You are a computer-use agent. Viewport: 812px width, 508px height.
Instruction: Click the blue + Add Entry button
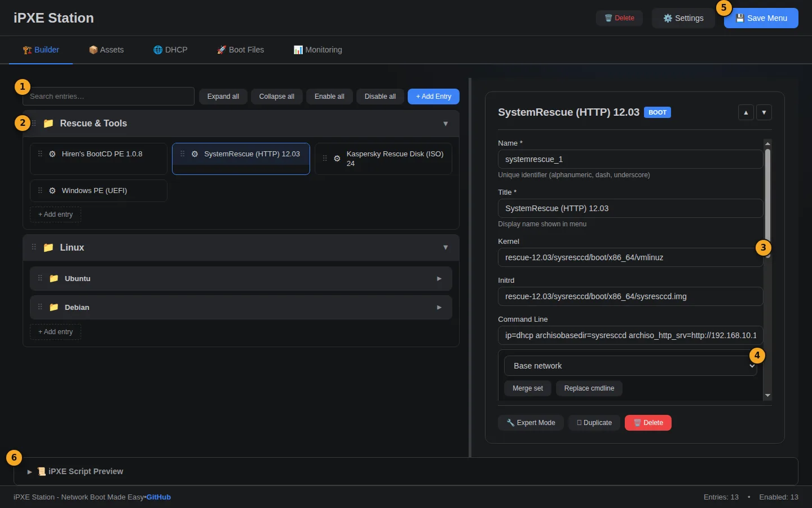pos(434,97)
